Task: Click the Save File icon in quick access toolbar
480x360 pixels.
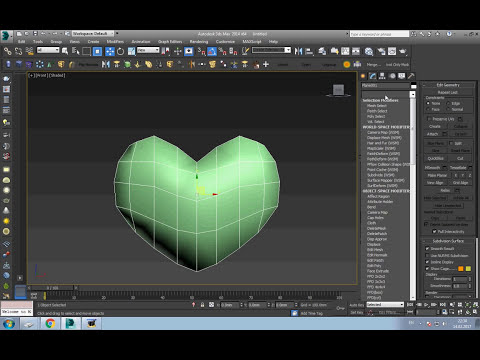Action: [x=35, y=34]
